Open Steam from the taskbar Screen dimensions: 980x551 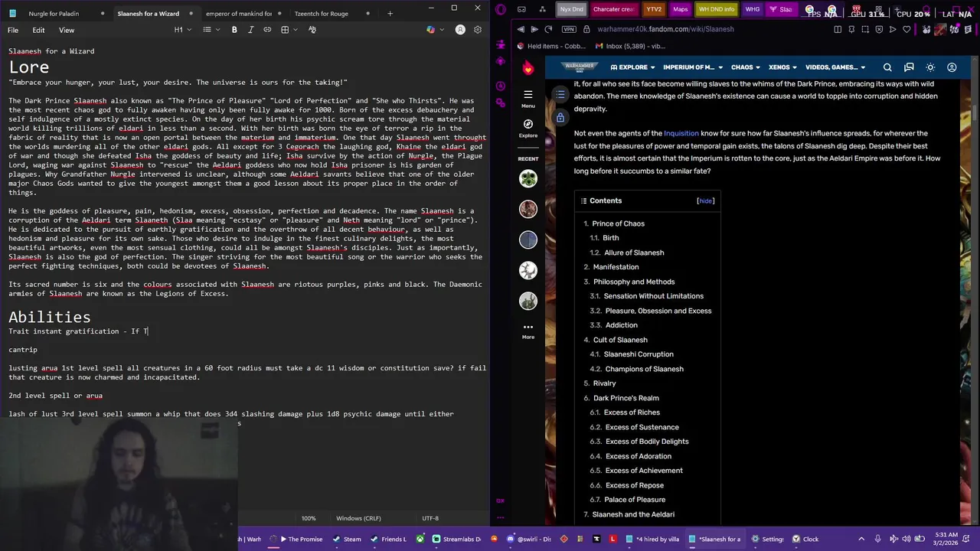click(x=347, y=539)
